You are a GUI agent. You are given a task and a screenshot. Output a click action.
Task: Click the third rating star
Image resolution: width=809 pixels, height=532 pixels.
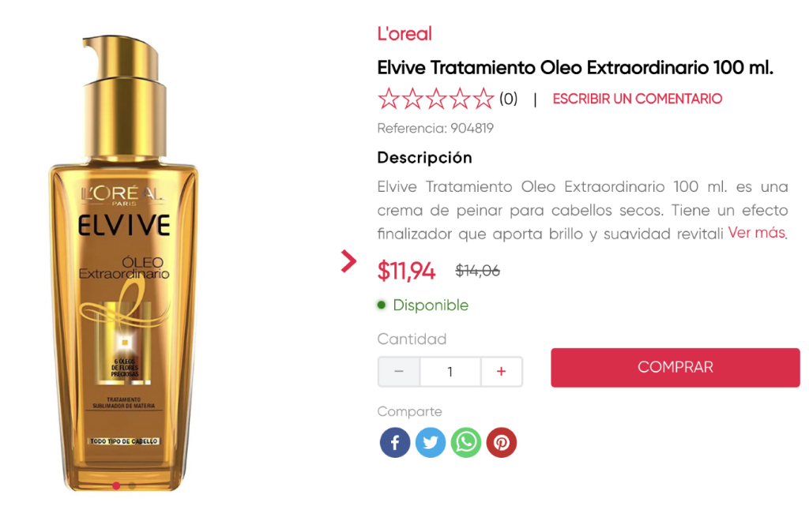point(436,99)
